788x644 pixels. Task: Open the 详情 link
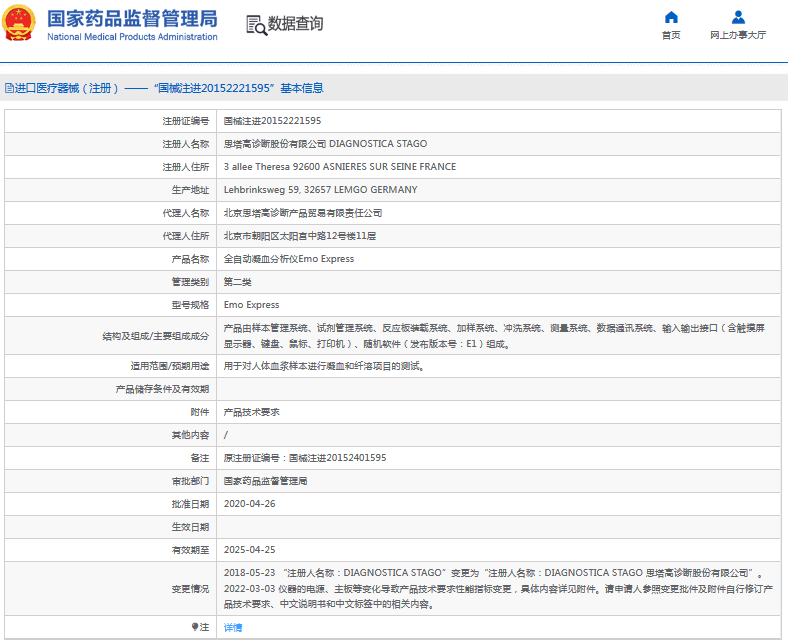coord(233,627)
